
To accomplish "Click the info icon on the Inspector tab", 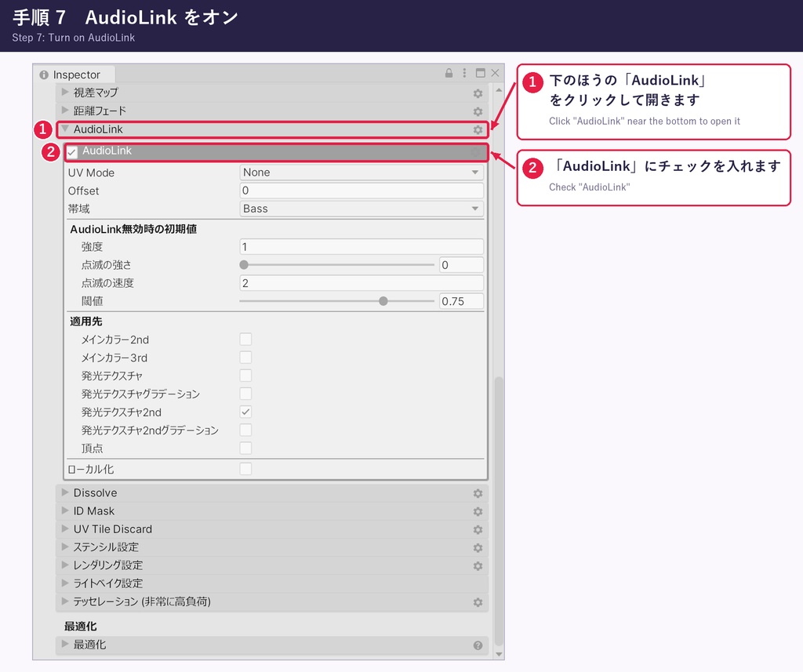I will pyautogui.click(x=44, y=74).
